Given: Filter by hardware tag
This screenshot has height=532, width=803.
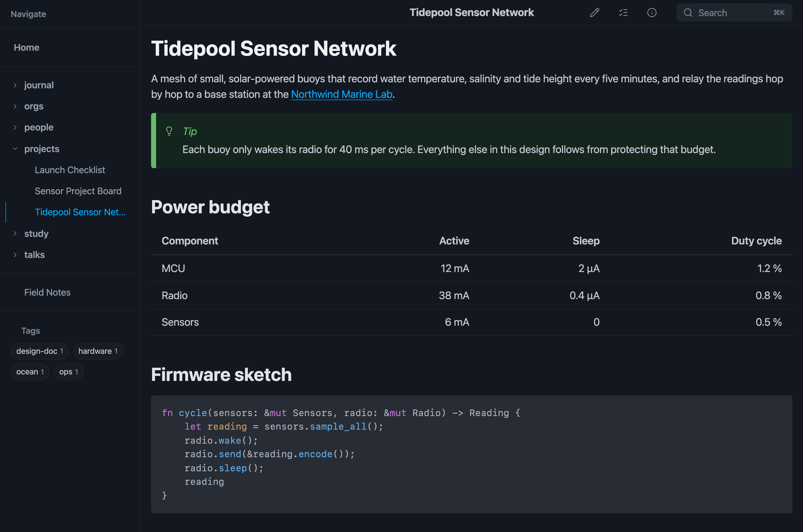Looking at the screenshot, I should point(98,351).
